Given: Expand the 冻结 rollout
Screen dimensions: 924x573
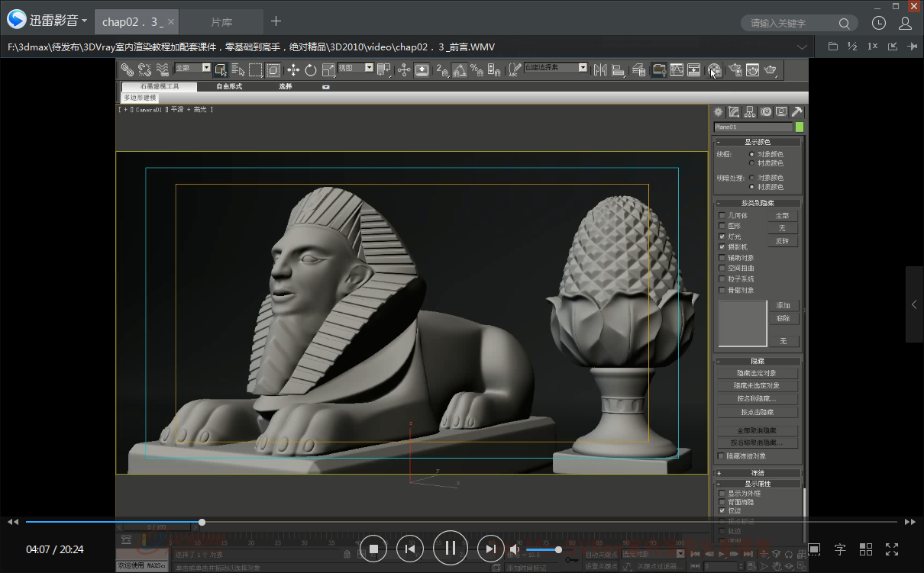Looking at the screenshot, I should (758, 473).
